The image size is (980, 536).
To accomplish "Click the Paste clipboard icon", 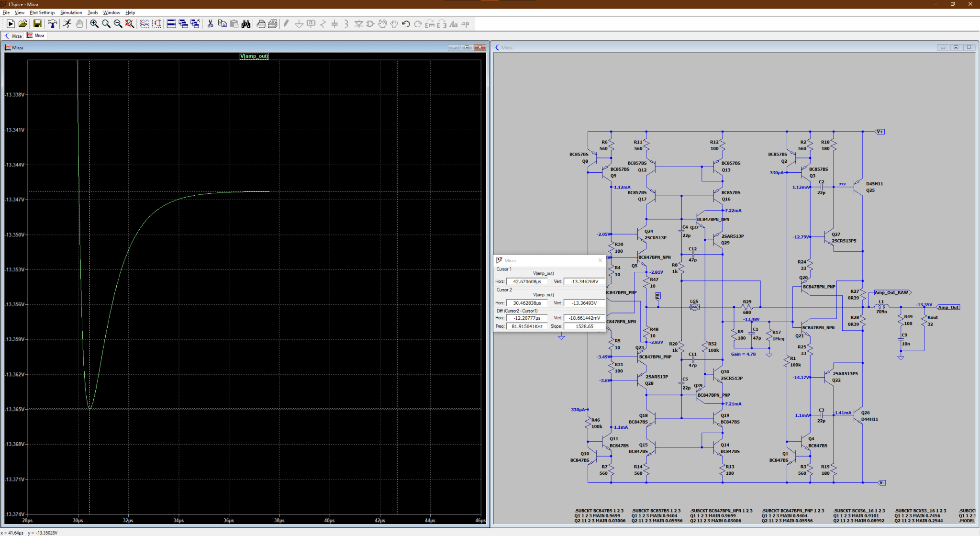I will coord(234,24).
